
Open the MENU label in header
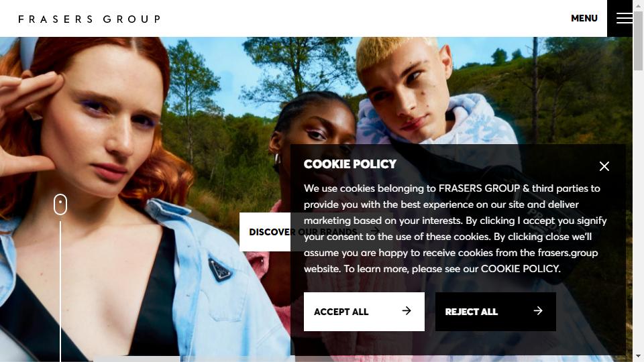[584, 18]
